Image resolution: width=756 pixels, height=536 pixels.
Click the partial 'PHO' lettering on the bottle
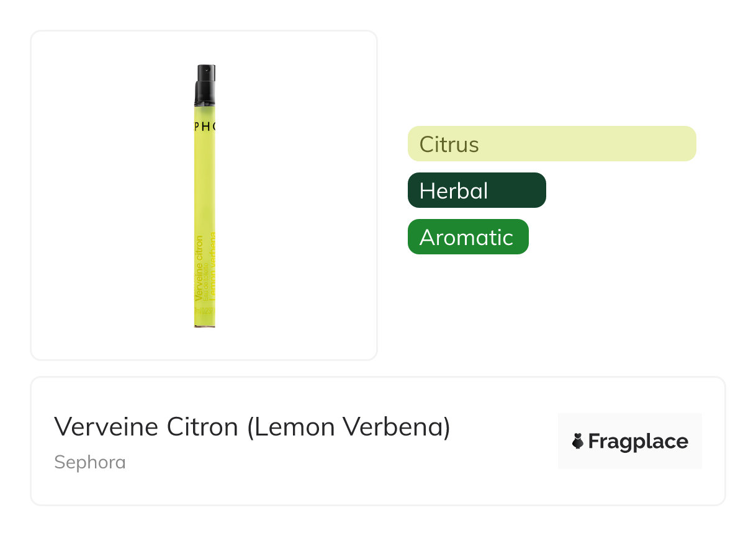[205, 127]
